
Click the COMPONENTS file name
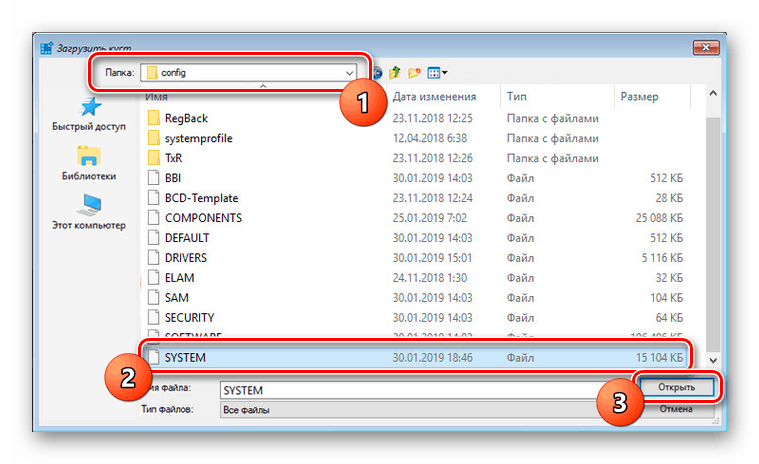point(203,218)
